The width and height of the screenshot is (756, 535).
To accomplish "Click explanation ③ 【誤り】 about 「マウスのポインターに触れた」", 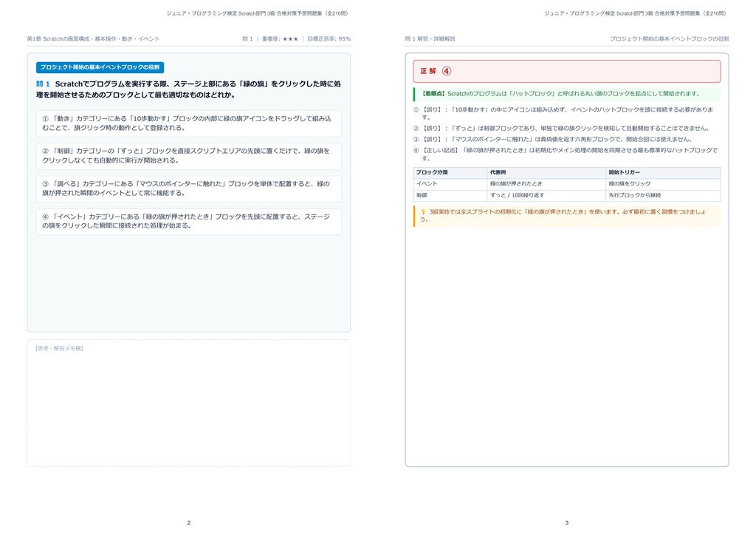I will click(552, 140).
